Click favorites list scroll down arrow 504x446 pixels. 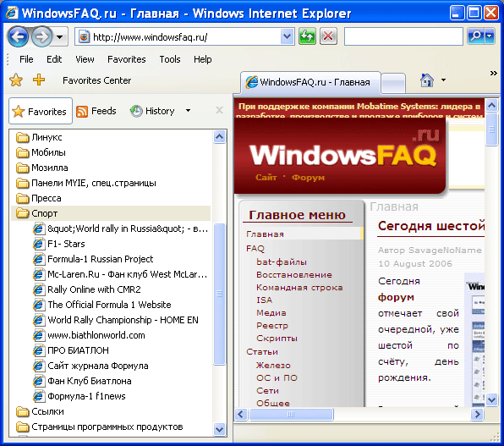point(220,429)
